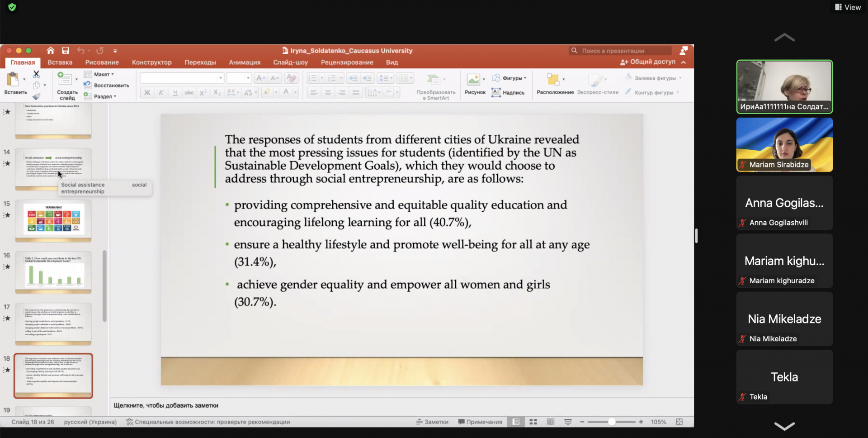Justify the paragraph text

(x=356, y=93)
